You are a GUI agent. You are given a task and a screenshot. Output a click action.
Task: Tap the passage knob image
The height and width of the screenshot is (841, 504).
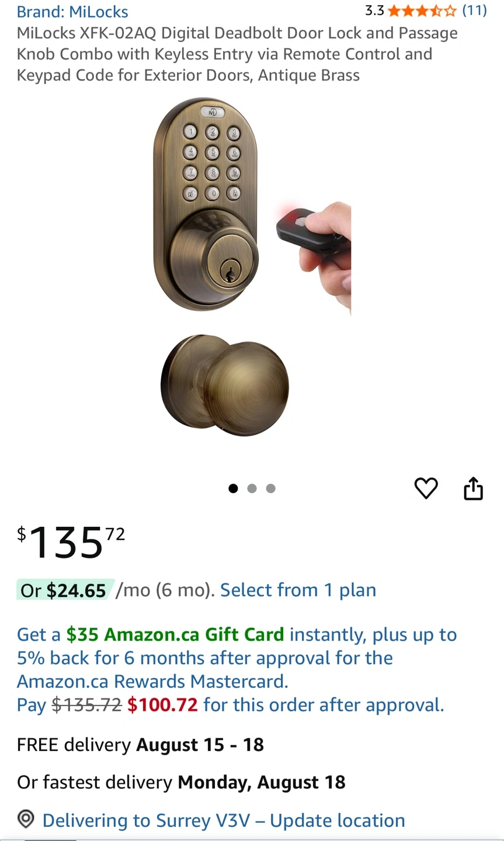coord(225,385)
